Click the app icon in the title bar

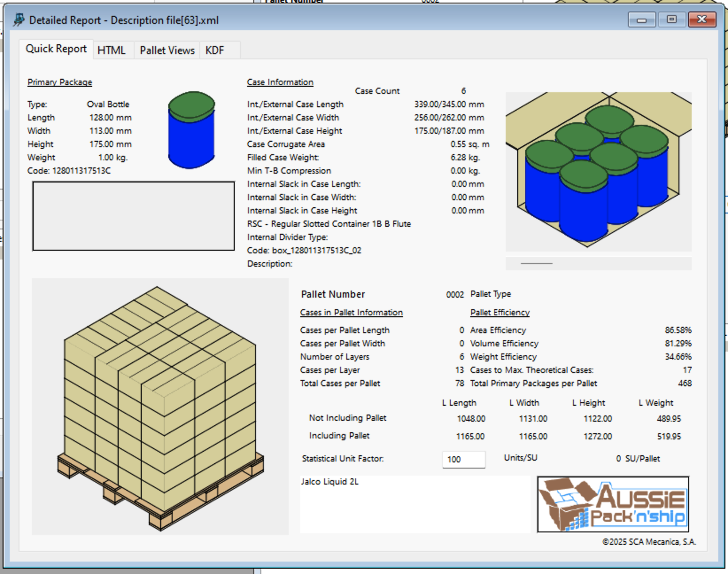pyautogui.click(x=18, y=20)
